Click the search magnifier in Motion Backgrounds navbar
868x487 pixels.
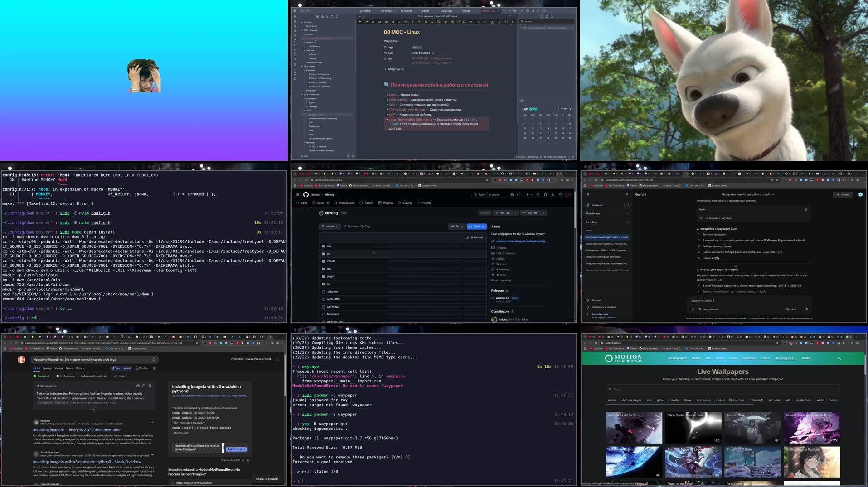click(x=839, y=358)
